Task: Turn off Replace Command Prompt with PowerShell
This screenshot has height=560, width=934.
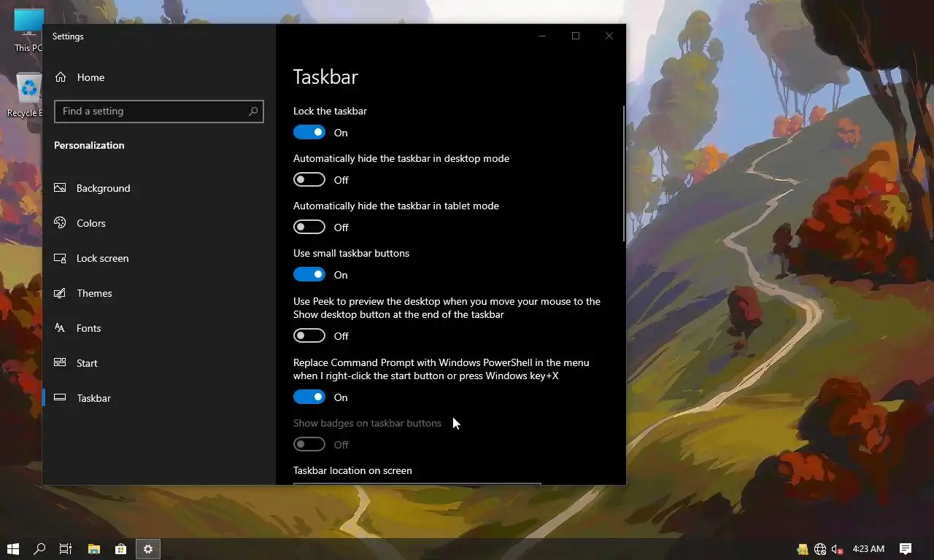Action: pos(309,397)
